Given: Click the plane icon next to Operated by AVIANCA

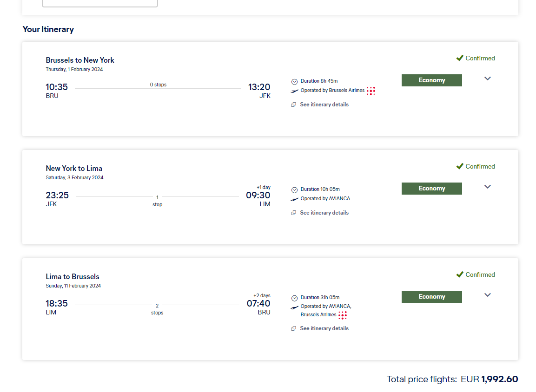Looking at the screenshot, I should pos(294,199).
